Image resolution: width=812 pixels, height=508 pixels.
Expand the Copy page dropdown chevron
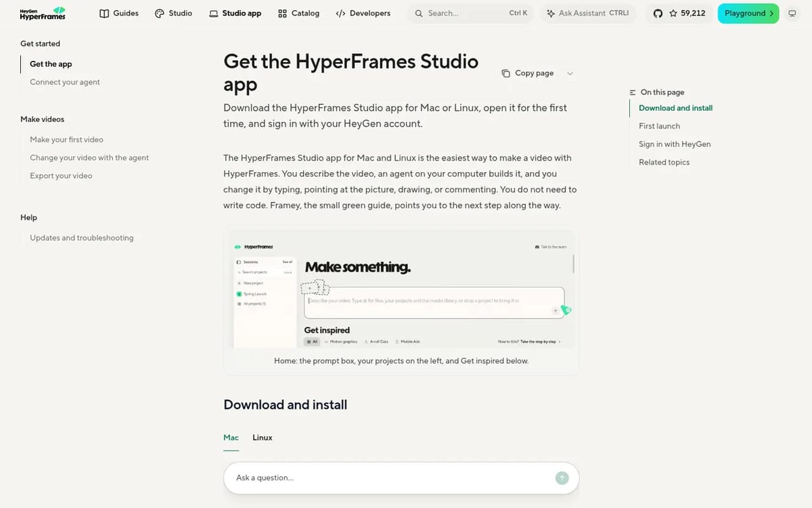pos(570,73)
